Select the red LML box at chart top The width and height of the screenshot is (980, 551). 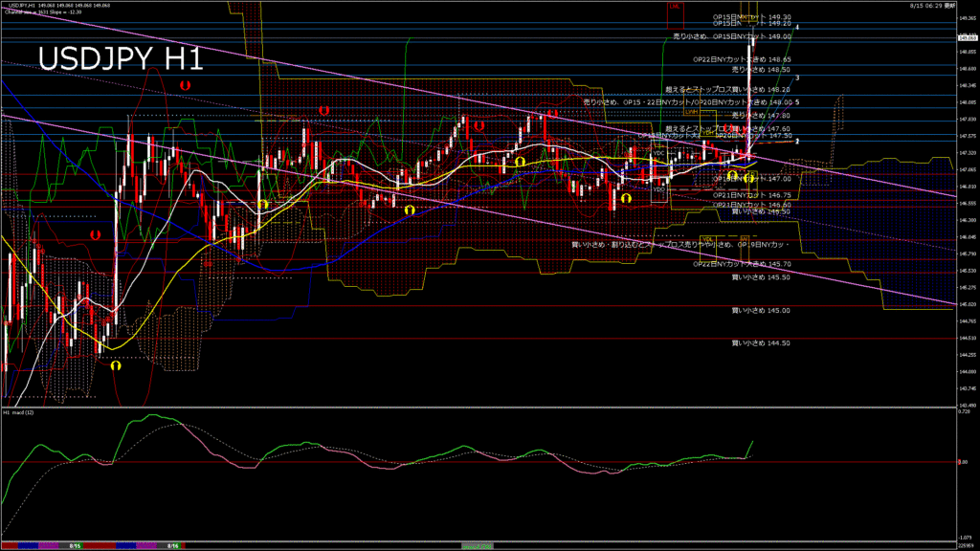(x=675, y=6)
